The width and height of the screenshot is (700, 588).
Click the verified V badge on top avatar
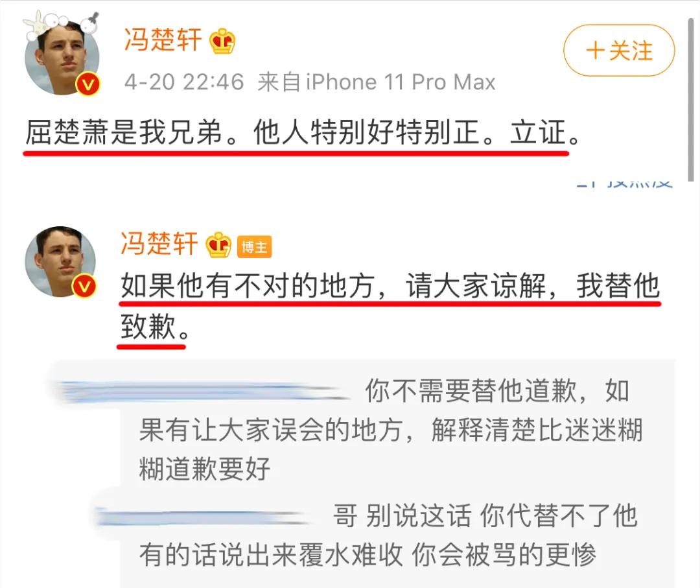pyautogui.click(x=88, y=84)
